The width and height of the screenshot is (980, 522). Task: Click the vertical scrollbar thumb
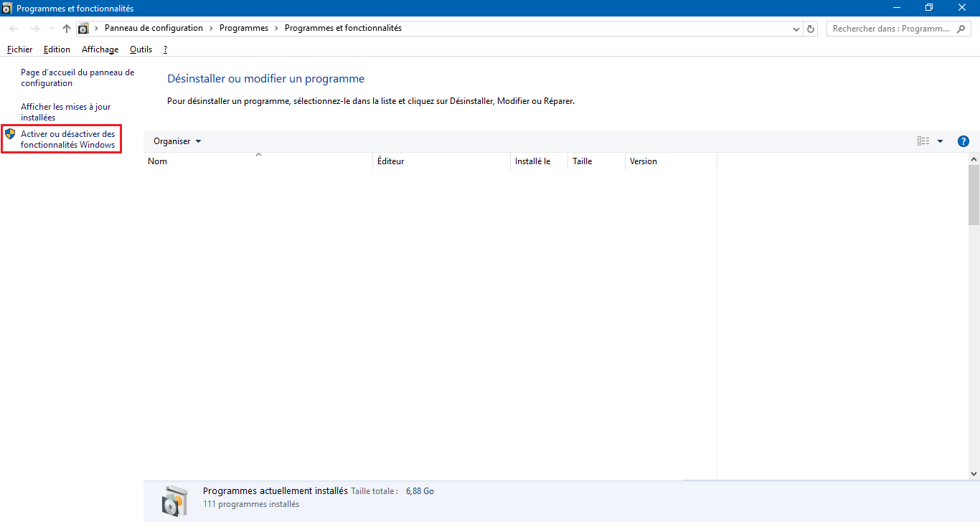974,195
